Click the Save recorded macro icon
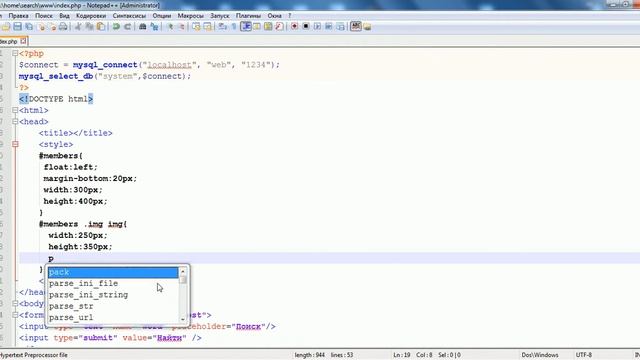The height and width of the screenshot is (360, 640). click(340, 27)
